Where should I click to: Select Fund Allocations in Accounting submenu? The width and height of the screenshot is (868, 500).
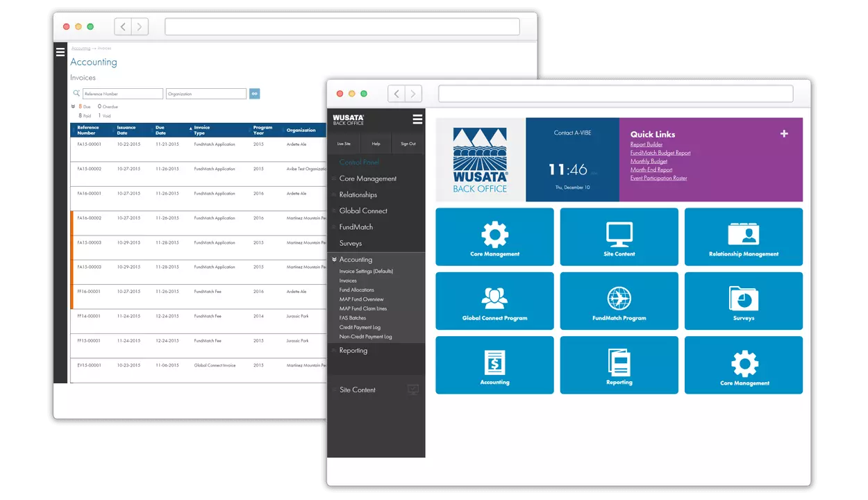356,290
